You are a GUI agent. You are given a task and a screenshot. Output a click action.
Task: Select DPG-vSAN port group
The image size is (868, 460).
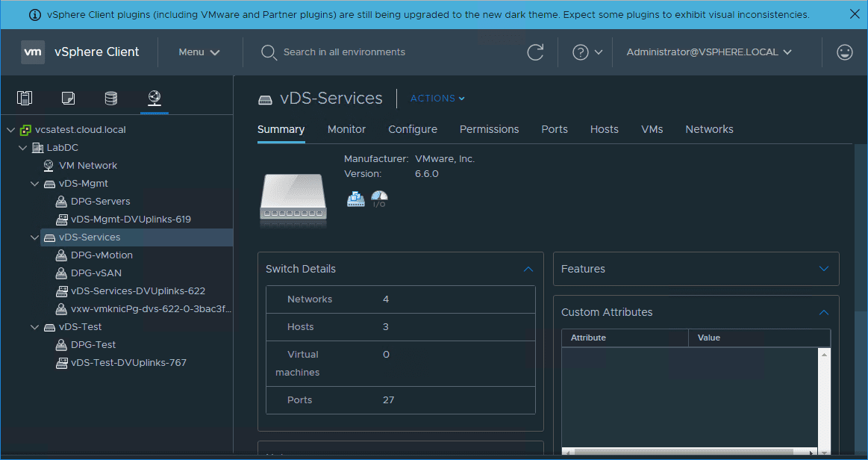(96, 273)
